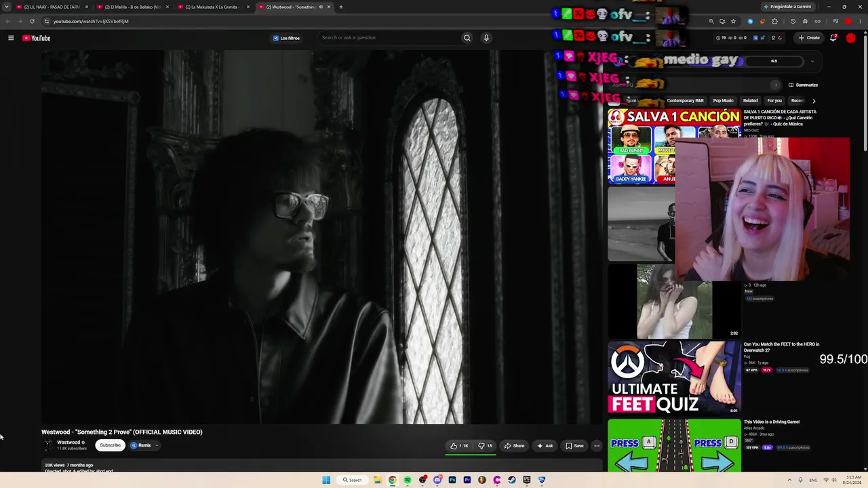Reload the page with browser refresh icon
This screenshot has height=488, width=868.
tap(32, 21)
